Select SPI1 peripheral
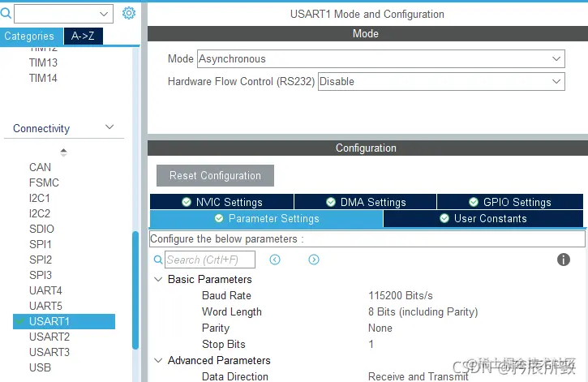Image resolution: width=588 pixels, height=382 pixels. point(40,244)
